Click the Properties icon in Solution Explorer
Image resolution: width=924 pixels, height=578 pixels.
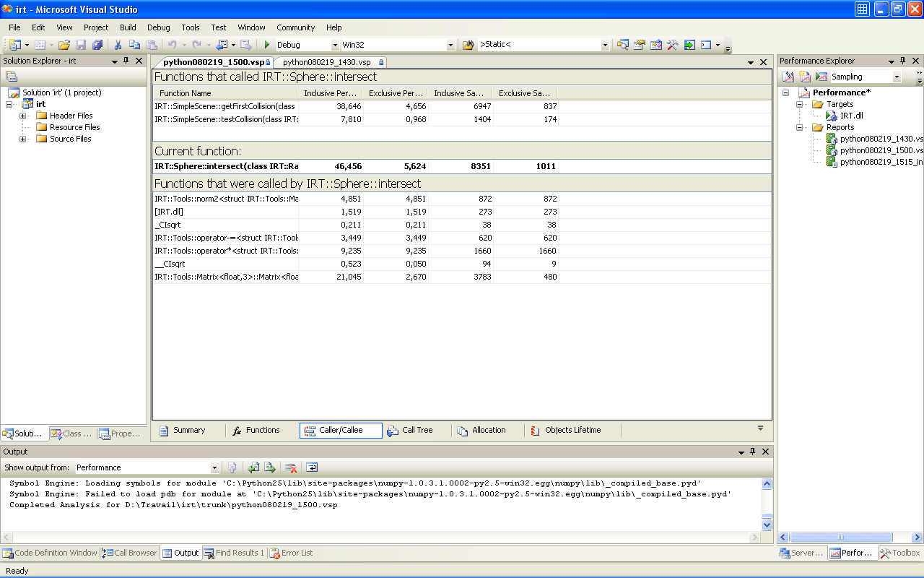pos(12,77)
